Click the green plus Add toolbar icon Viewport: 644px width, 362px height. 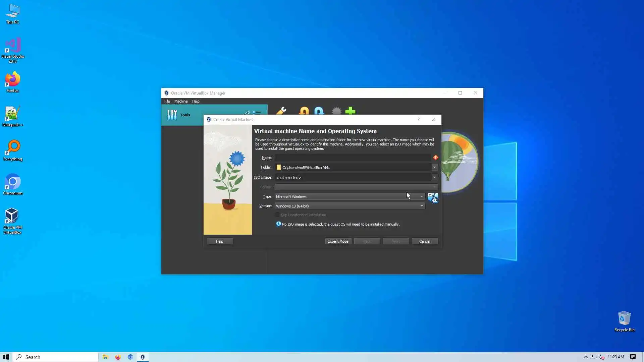point(350,111)
